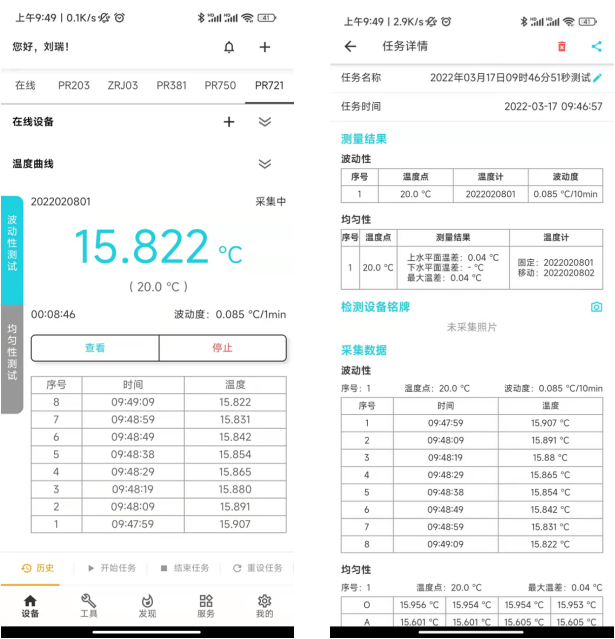
Task: Switch to PR203 tab
Action: (74, 85)
